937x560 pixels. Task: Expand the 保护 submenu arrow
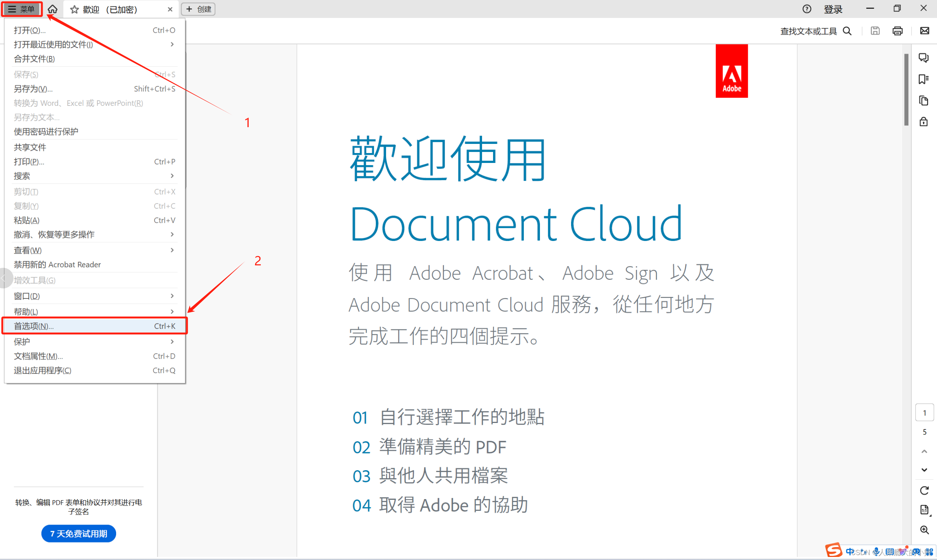tap(172, 342)
